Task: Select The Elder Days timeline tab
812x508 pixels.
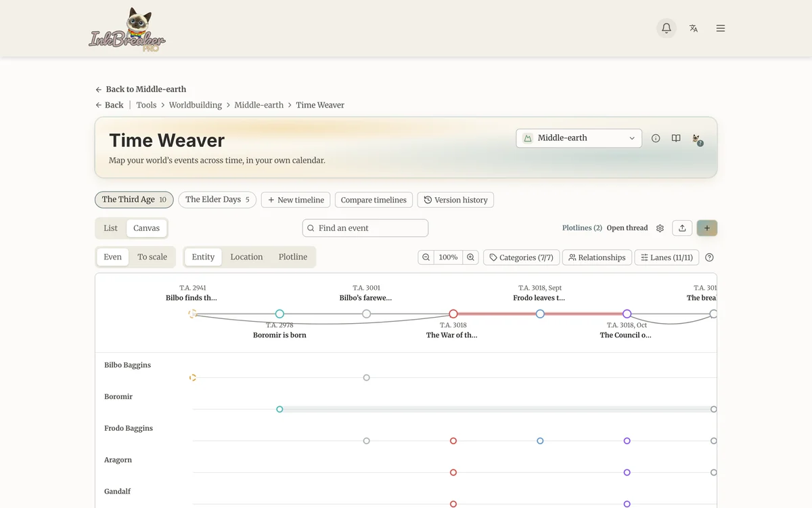Action: tap(217, 199)
